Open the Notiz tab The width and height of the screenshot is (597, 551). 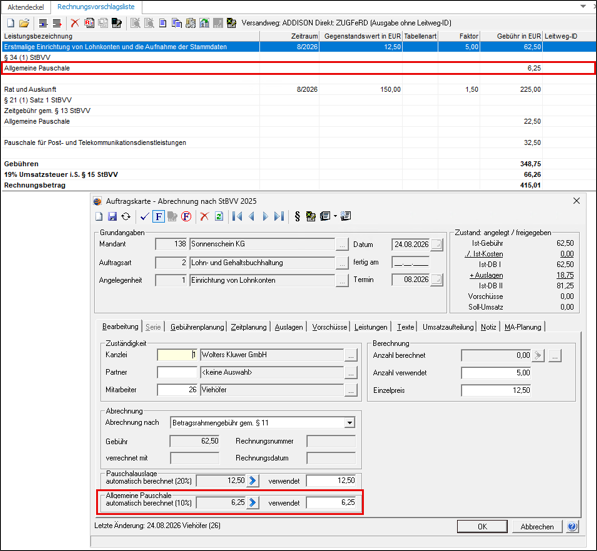[x=488, y=327]
